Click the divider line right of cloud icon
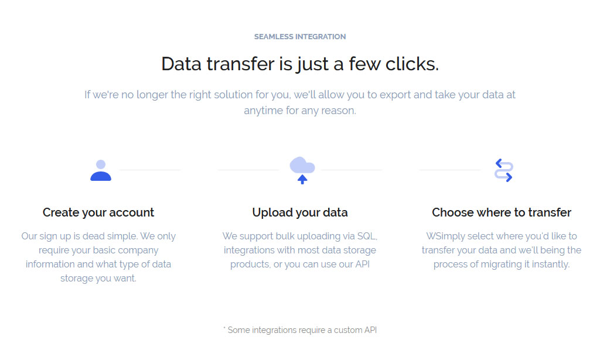Viewport: 600px width, 364px height. (352, 170)
